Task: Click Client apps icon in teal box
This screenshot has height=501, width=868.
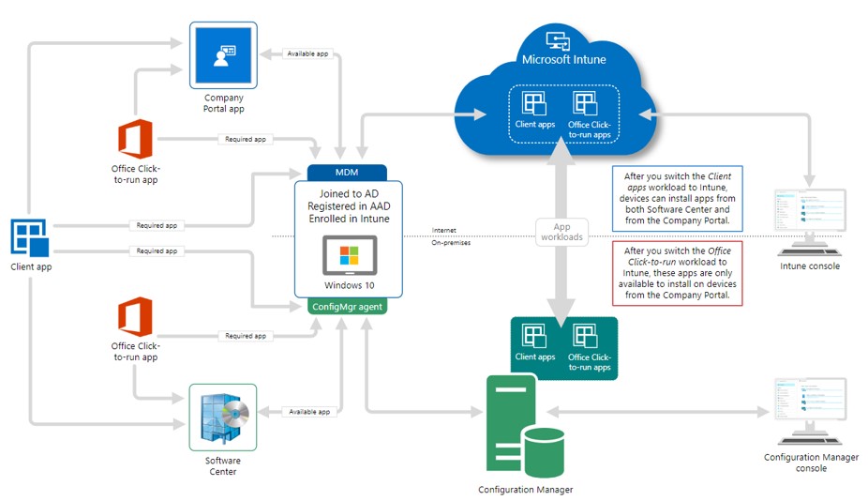Action: coord(533,336)
